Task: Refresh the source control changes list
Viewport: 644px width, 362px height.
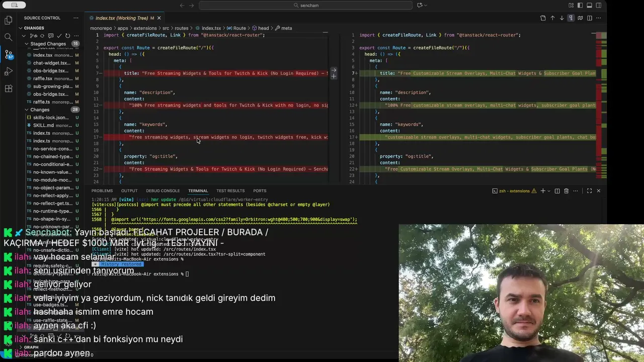Action: 67,36
